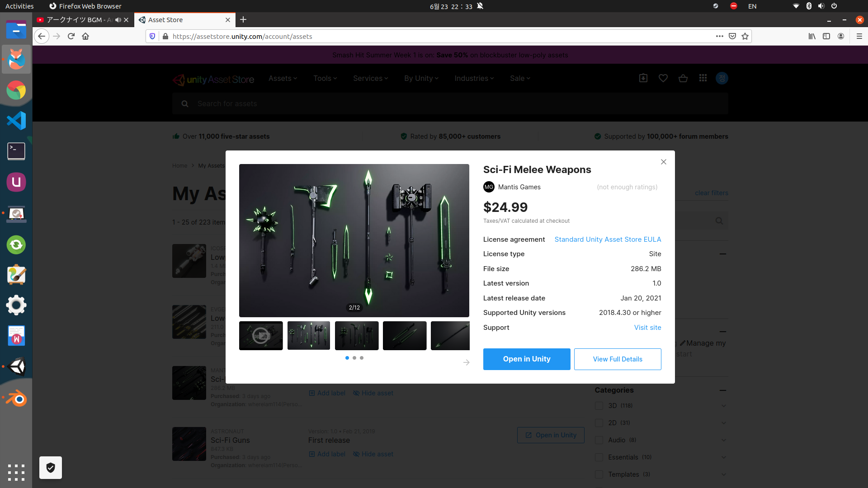Click the Search for assets field
The width and height of the screenshot is (868, 488).
pos(450,103)
